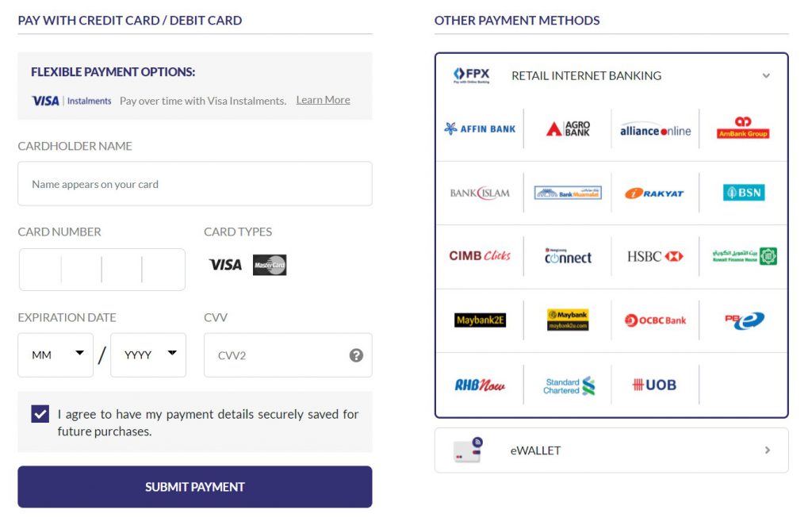Uncheck save payment details checkbox
812x525 pixels.
[40, 414]
